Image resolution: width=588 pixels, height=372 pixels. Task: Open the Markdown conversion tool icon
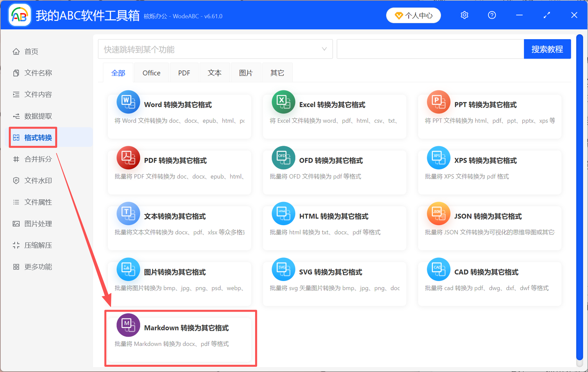tap(128, 325)
